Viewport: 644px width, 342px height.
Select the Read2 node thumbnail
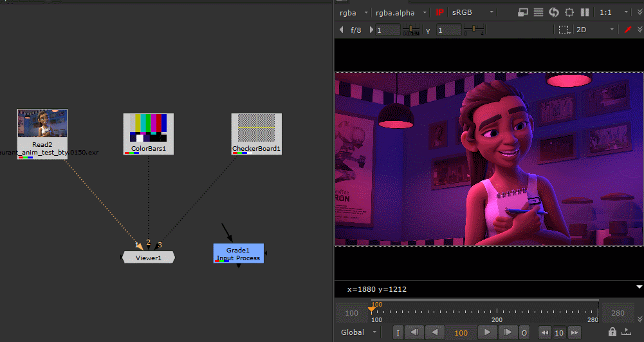click(x=42, y=123)
